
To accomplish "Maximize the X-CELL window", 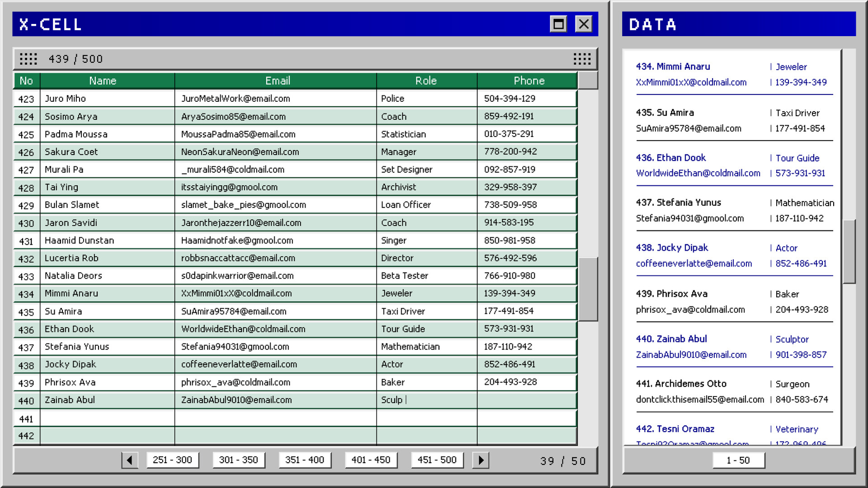I will [x=558, y=24].
